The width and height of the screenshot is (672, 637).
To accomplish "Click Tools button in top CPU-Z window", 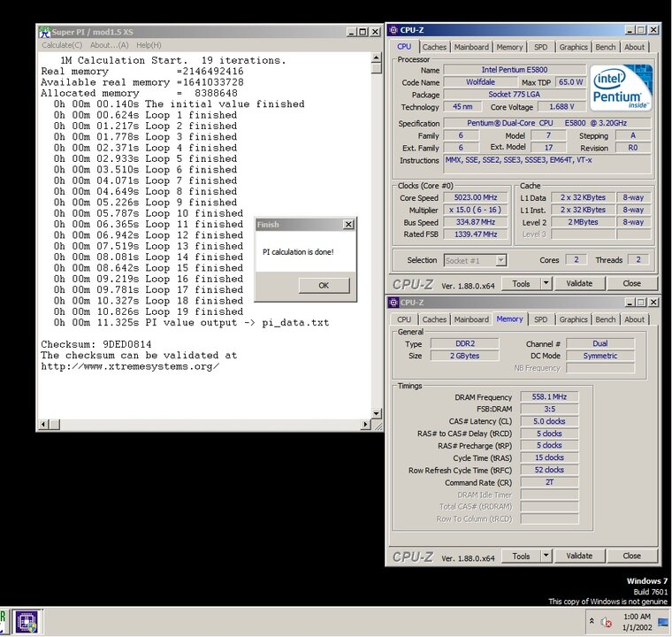I will pos(521,283).
